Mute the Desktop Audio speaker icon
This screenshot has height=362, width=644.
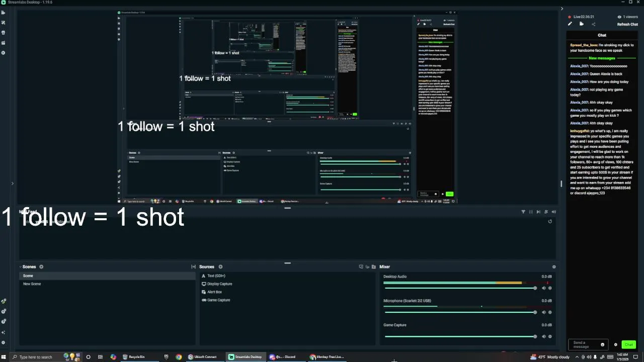point(543,288)
